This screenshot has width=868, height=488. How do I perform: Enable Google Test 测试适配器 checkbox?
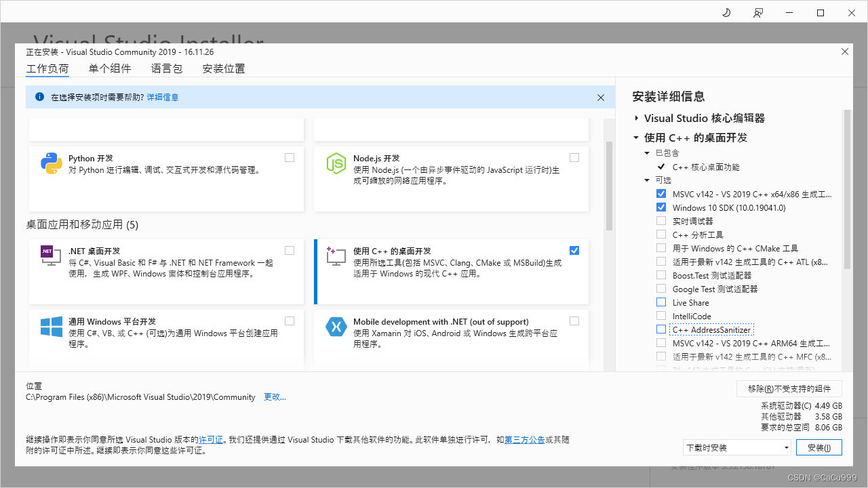(x=661, y=289)
